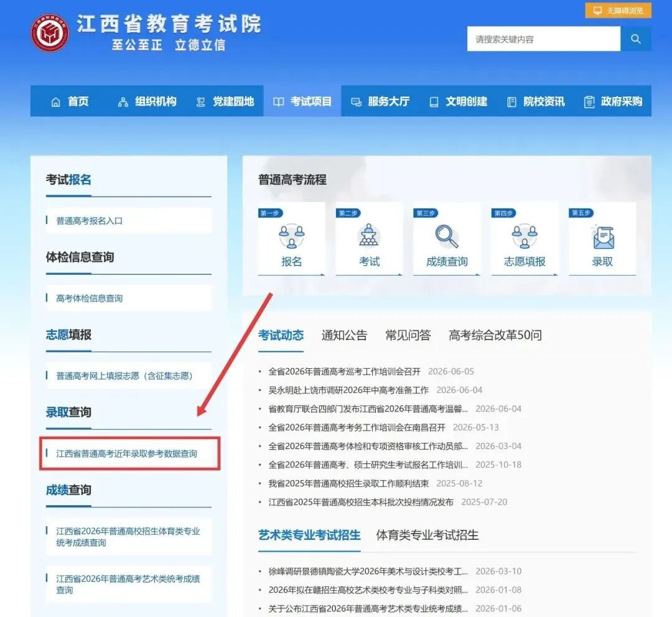672x617 pixels.
Task: Click the 考试 step icon
Action: tap(369, 235)
